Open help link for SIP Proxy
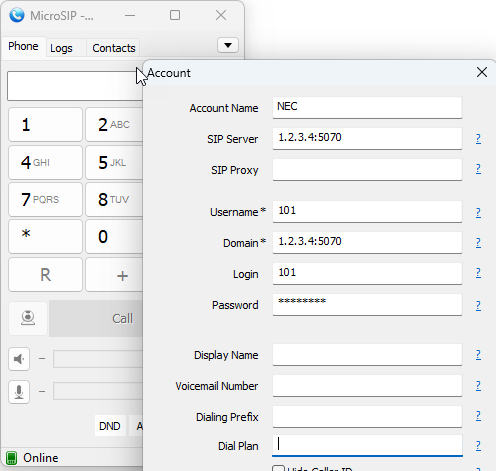 click(x=478, y=169)
